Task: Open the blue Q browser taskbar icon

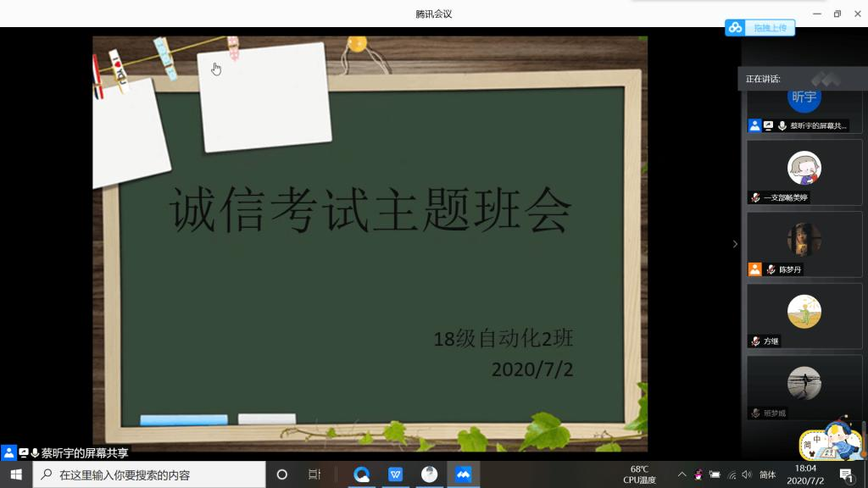Action: pos(362,474)
